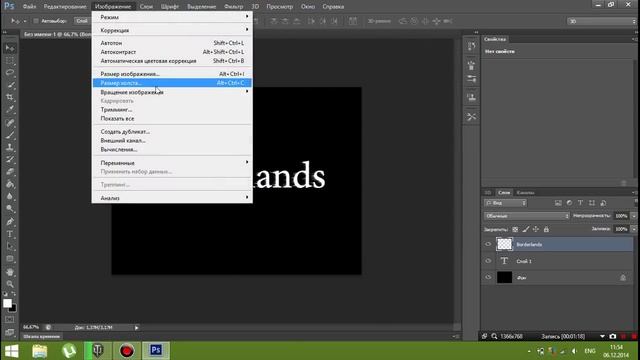This screenshot has width=640, height=360.
Task: Open the Обычные blend mode dropdown
Action: click(527, 216)
